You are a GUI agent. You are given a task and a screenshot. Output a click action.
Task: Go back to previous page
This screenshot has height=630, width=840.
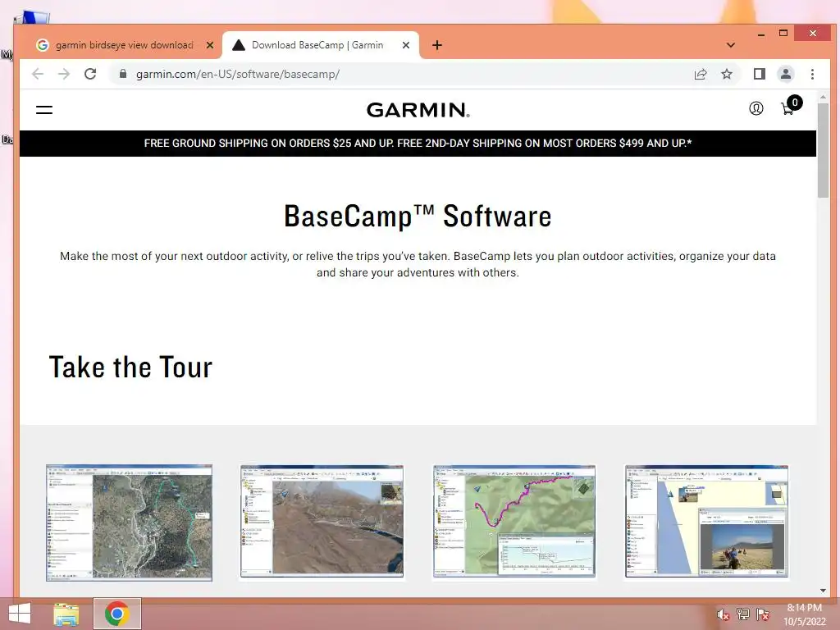(38, 74)
